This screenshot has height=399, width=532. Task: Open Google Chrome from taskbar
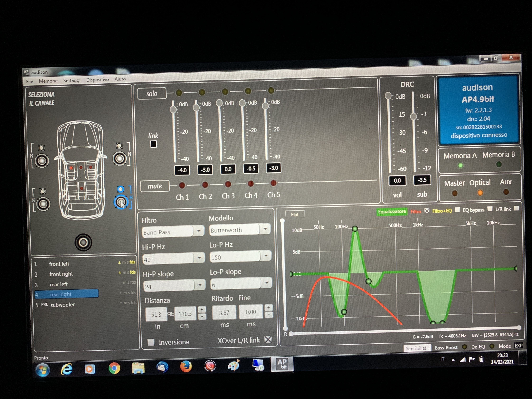pos(114,368)
